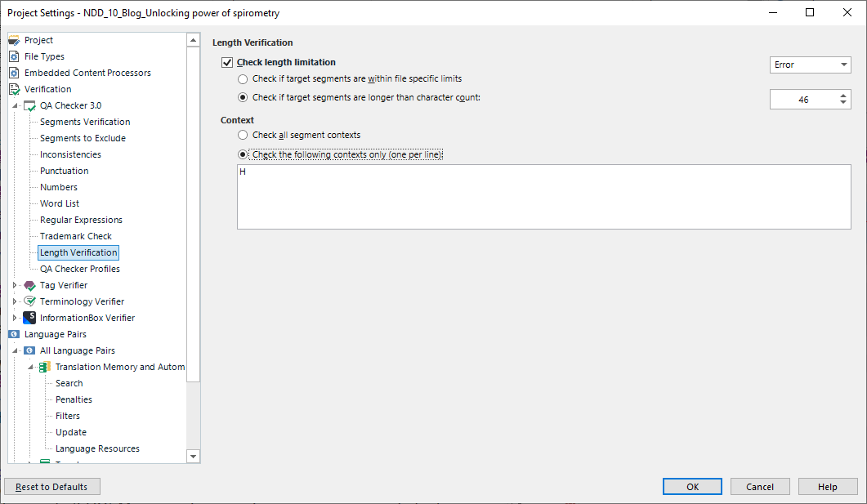Increase character count with up arrow
Screen dimensions: 867x504
843,96
